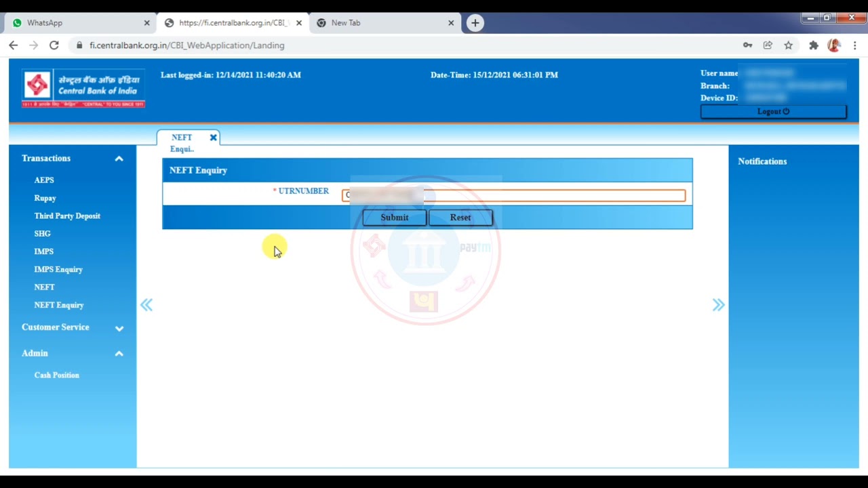868x488 pixels.
Task: Submit the NEFT enquiry form
Action: pos(394,218)
